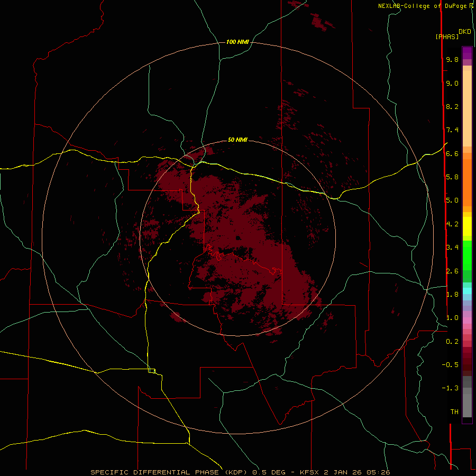The image size is (476, 476).
Task: Click the 8.2 value on color scale
Action: pos(452,106)
